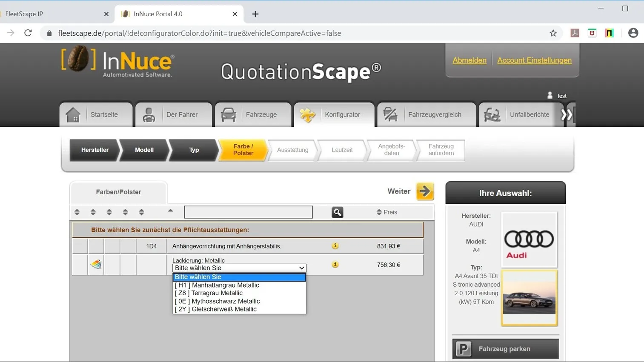Go to Modell wizard step
The width and height of the screenshot is (644, 362).
click(144, 150)
